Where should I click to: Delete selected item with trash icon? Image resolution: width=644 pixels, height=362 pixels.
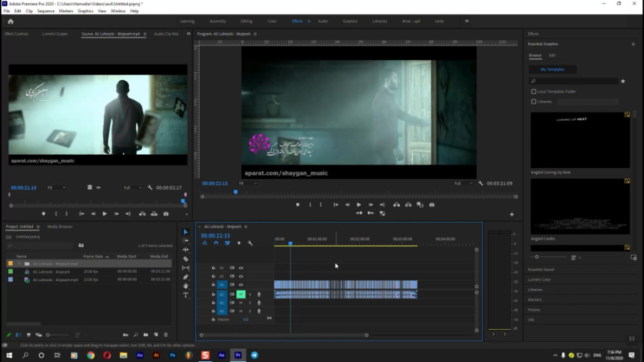point(166,335)
